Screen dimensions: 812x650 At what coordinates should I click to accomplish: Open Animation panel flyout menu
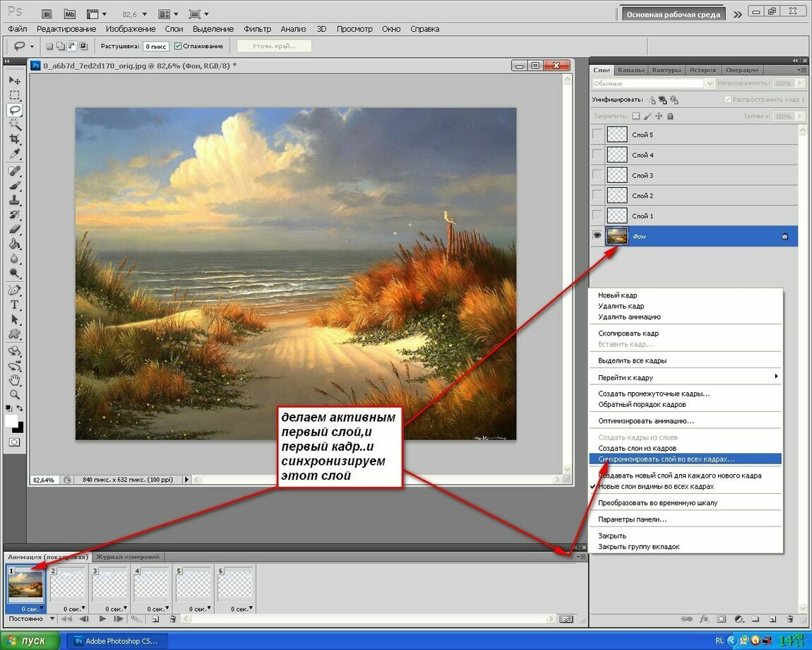pos(582,557)
